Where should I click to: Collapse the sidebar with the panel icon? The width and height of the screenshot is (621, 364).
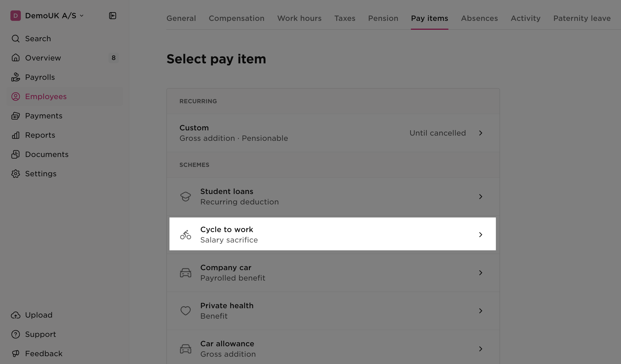(113, 16)
